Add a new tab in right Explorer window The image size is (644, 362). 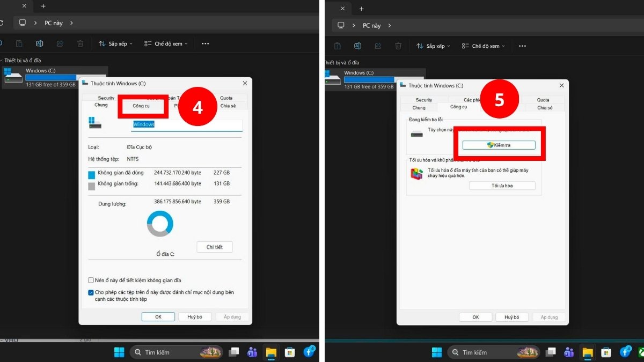(x=361, y=9)
